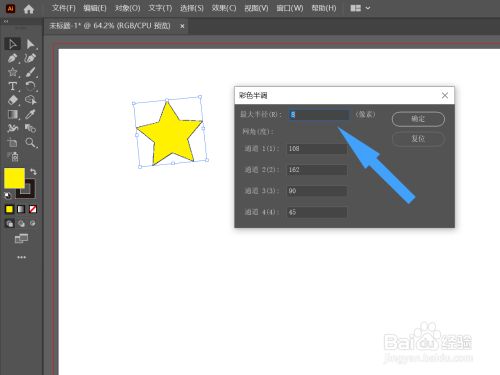500x375 pixels.
Task: Set fill to None
Action: 32,209
